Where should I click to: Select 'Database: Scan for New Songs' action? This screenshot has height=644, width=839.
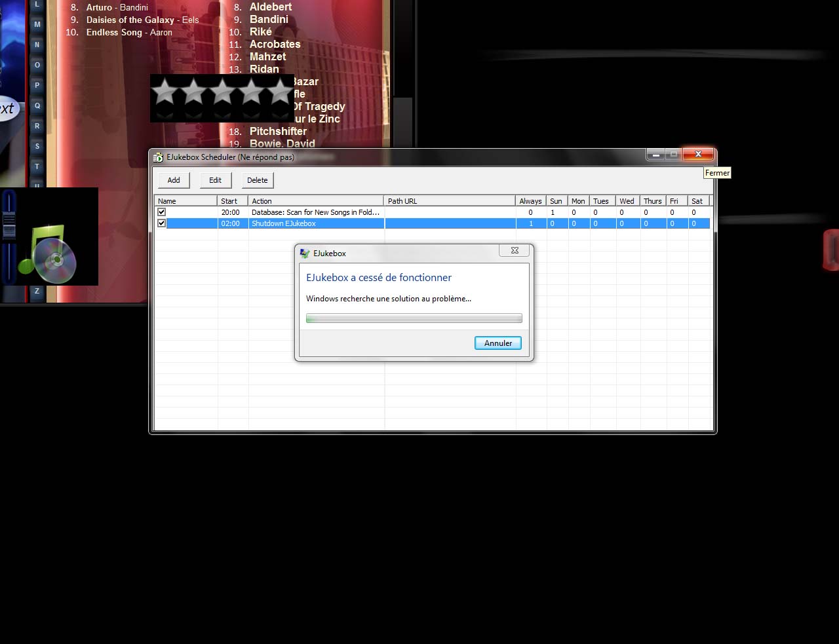point(316,212)
